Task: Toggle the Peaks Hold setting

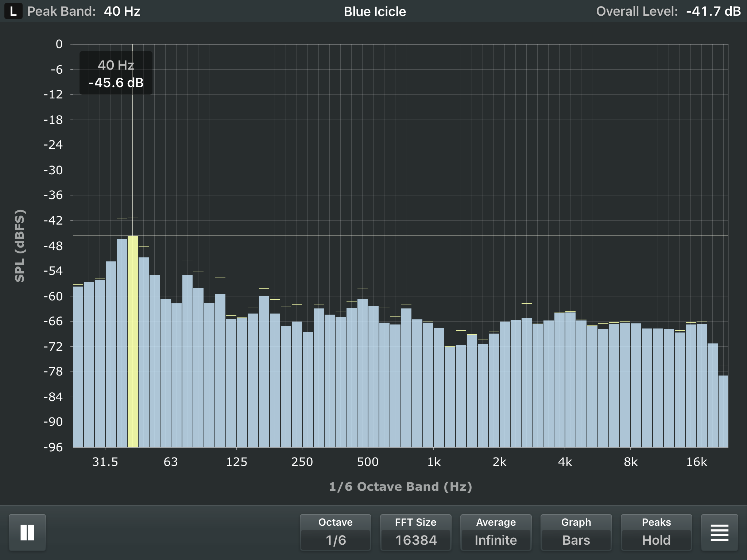Action: click(656, 532)
